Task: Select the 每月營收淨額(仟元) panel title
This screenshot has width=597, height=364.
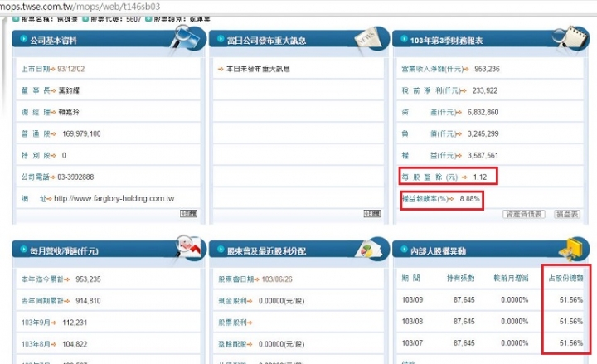Action: tap(64, 251)
